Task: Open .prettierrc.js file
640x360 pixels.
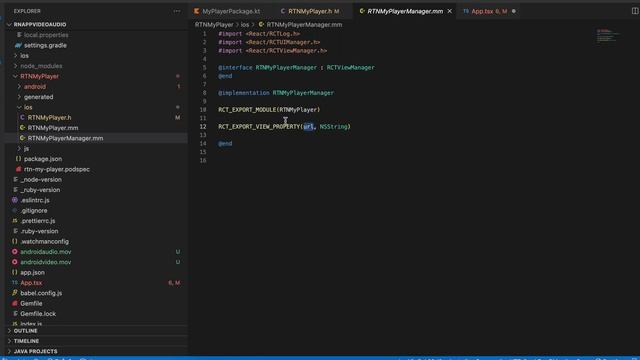Action: click(38, 221)
